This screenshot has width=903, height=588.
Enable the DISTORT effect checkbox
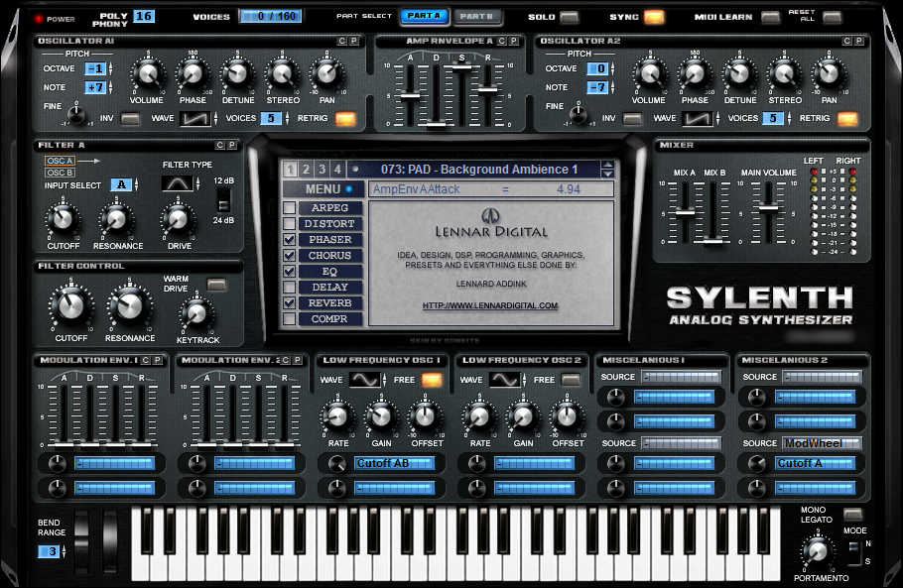(289, 224)
